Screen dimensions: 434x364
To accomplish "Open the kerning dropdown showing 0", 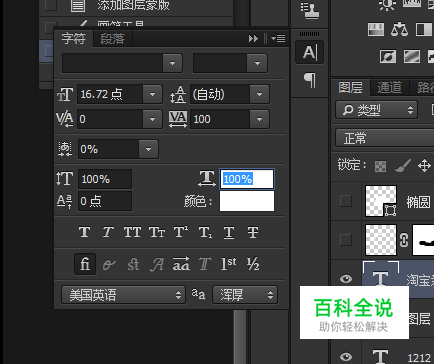I will point(152,119).
